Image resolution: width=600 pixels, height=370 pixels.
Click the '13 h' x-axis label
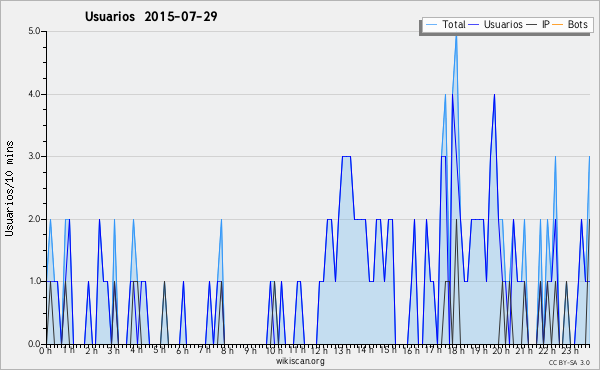point(342,351)
